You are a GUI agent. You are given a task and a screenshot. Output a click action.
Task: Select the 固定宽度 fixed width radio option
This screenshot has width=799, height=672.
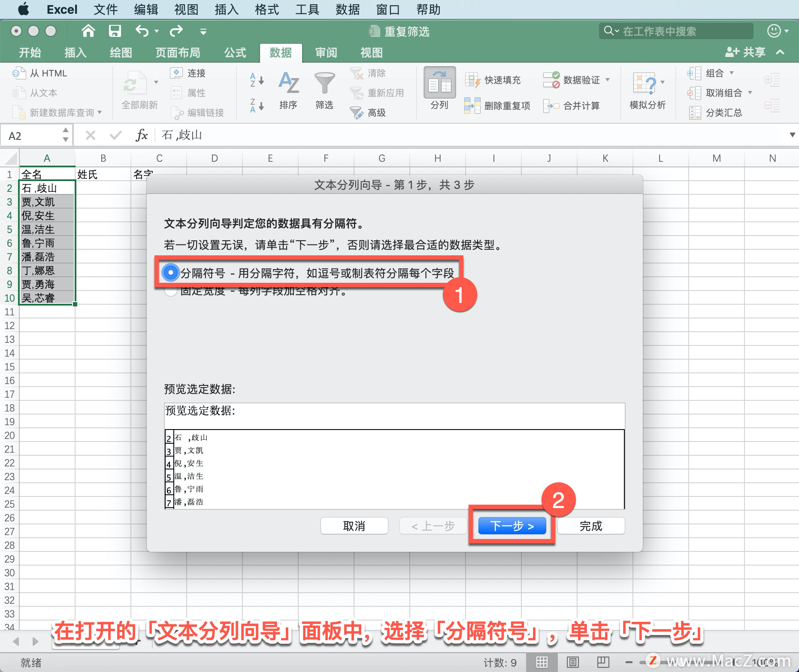171,291
